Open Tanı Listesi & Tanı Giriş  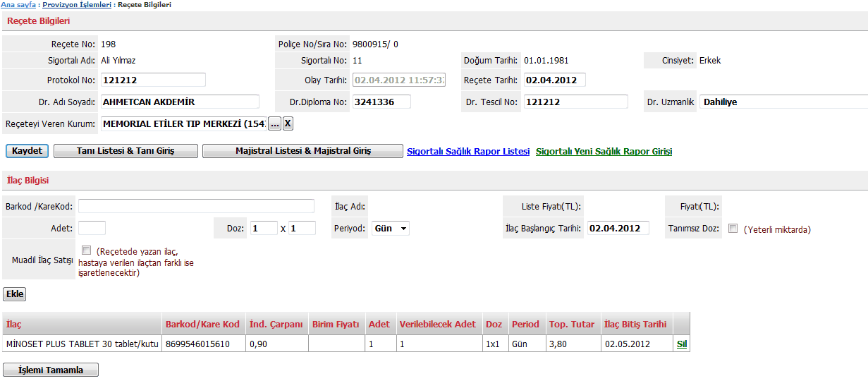[x=125, y=151]
